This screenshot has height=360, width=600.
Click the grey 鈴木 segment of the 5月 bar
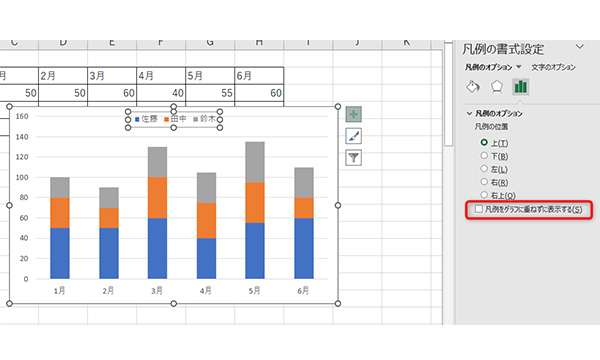click(255, 162)
